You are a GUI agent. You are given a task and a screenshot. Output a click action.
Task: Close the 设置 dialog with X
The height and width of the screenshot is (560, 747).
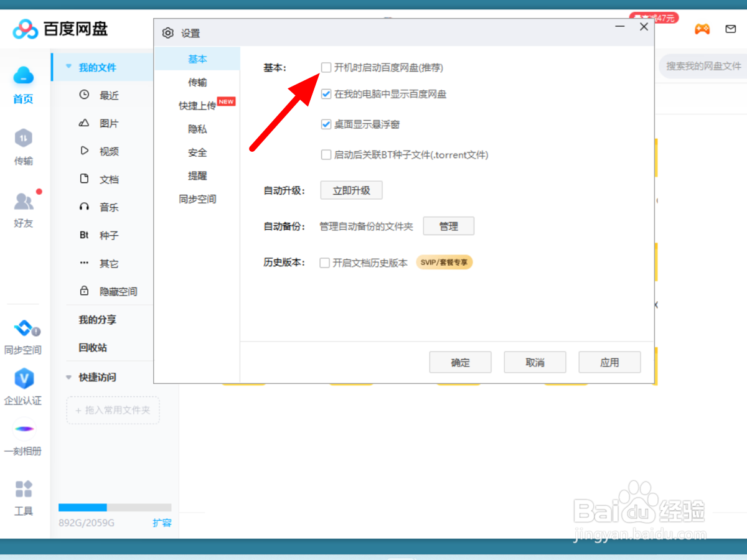(x=644, y=27)
